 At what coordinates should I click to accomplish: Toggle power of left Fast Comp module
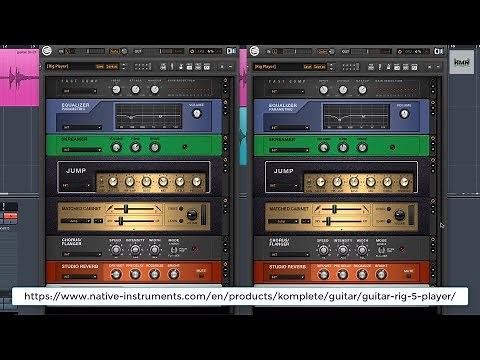225,80
